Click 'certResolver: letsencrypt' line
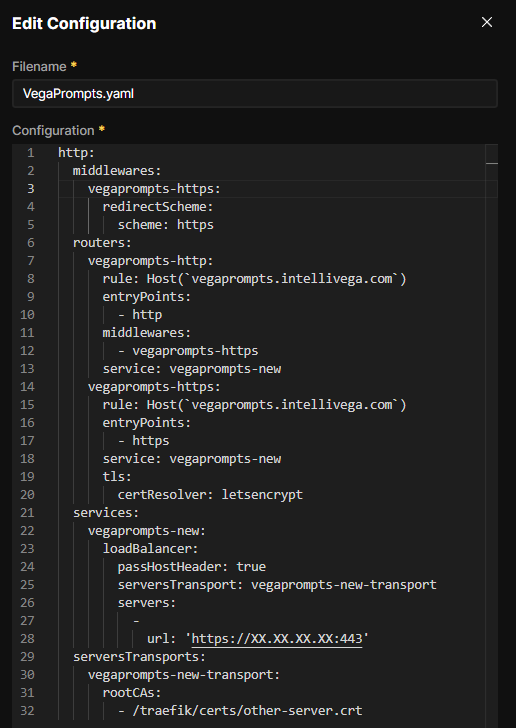 (210, 494)
